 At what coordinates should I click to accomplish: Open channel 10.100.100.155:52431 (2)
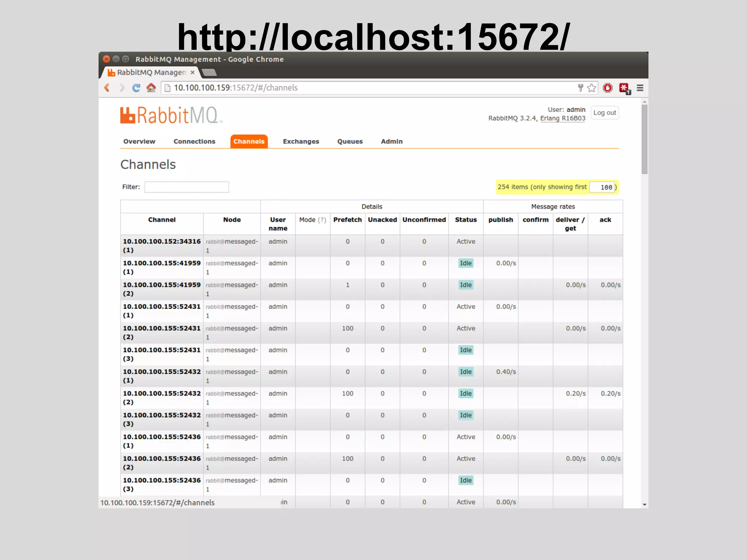162,332
